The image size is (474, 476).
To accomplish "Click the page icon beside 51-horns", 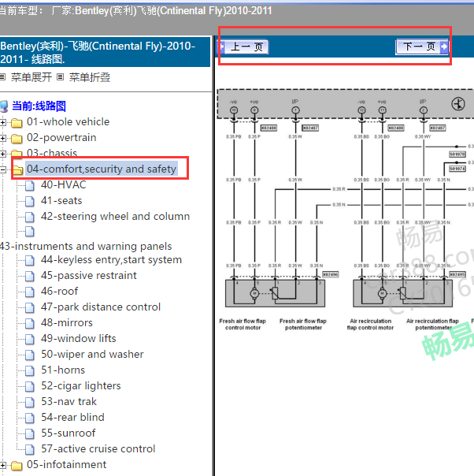I will click(x=29, y=370).
